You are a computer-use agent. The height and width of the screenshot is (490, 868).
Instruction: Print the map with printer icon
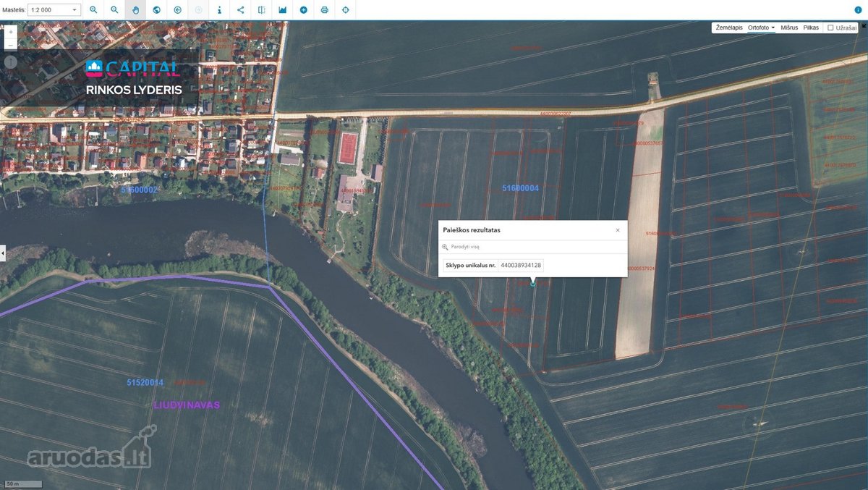[325, 10]
